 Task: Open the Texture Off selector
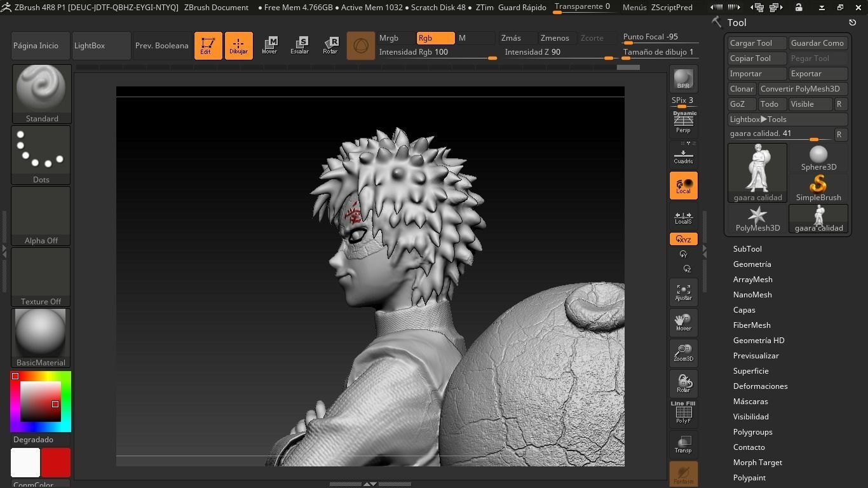[41, 277]
